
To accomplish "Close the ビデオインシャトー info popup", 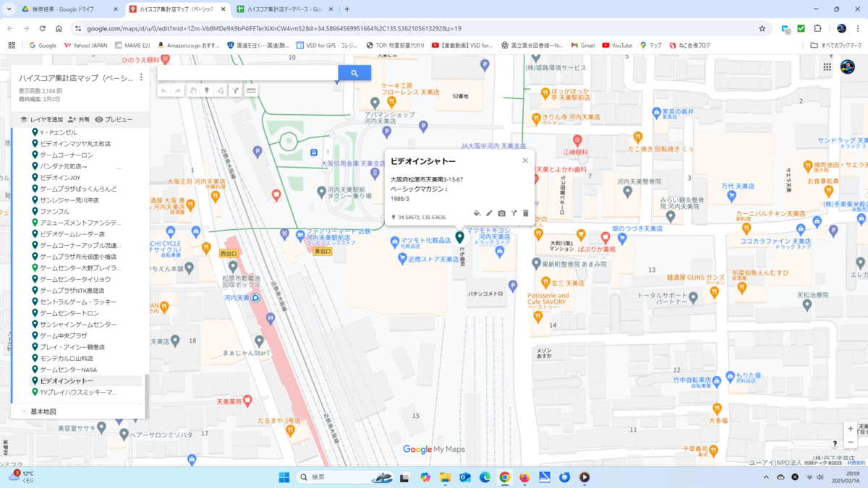I will coord(525,160).
